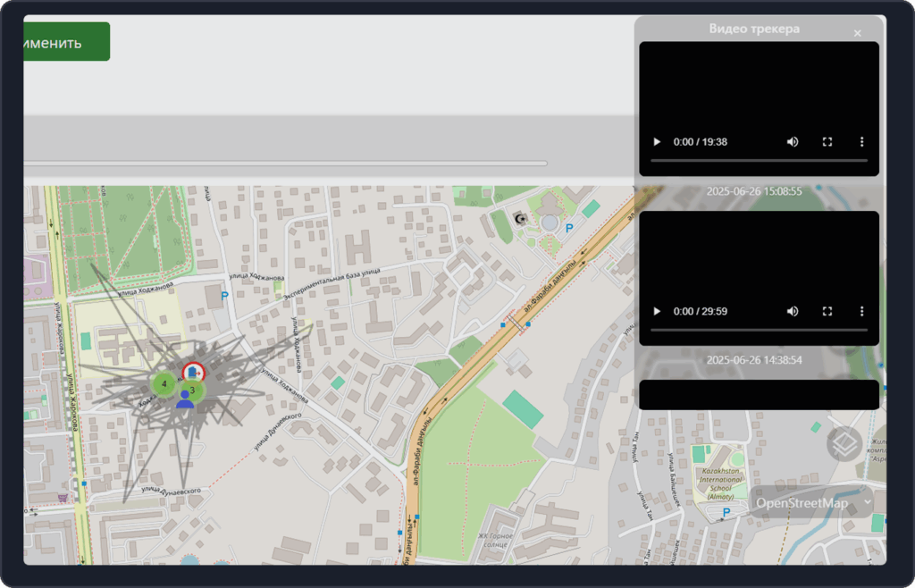Image resolution: width=915 pixels, height=588 pixels.
Task: Click the green cluster marker labeled 4
Action: point(164,384)
